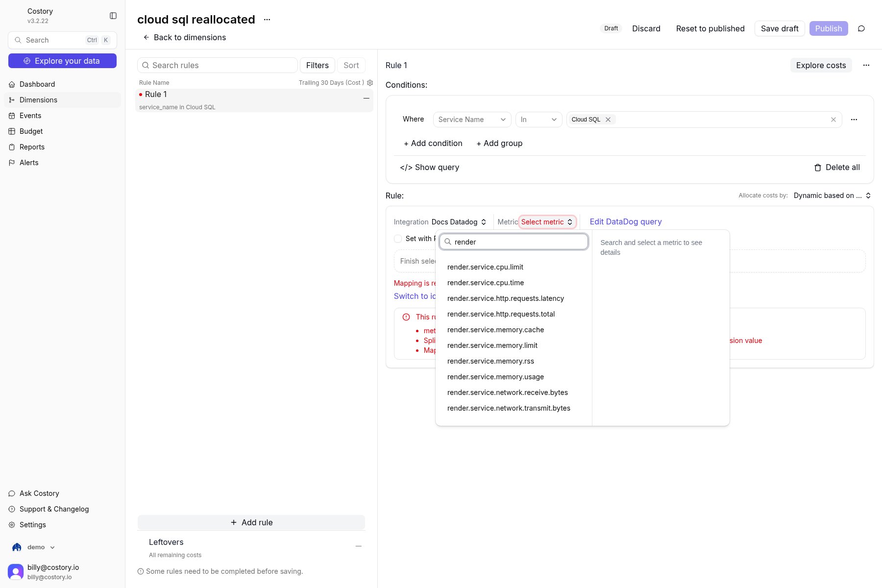
Task: Open the Select metric dropdown
Action: pyautogui.click(x=547, y=222)
